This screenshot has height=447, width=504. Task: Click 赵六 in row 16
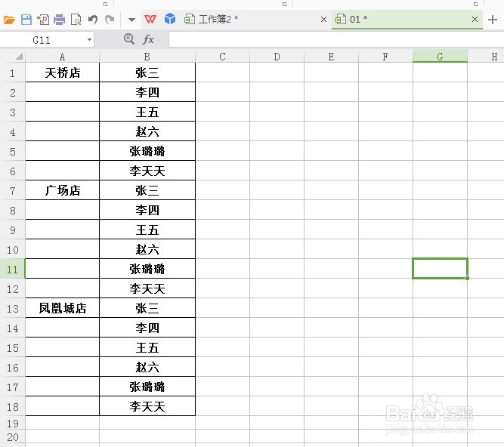click(147, 367)
